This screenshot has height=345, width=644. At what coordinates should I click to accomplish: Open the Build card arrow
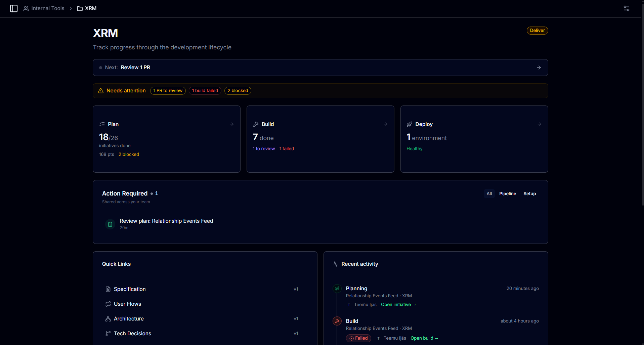(386, 124)
